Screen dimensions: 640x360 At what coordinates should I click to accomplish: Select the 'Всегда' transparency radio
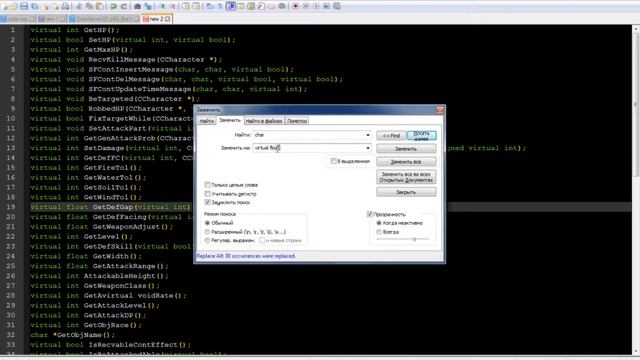(379, 232)
